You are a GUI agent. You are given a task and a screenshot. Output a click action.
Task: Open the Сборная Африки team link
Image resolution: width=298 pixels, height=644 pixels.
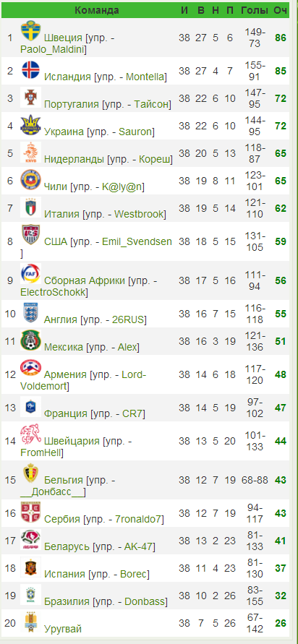[x=84, y=281]
